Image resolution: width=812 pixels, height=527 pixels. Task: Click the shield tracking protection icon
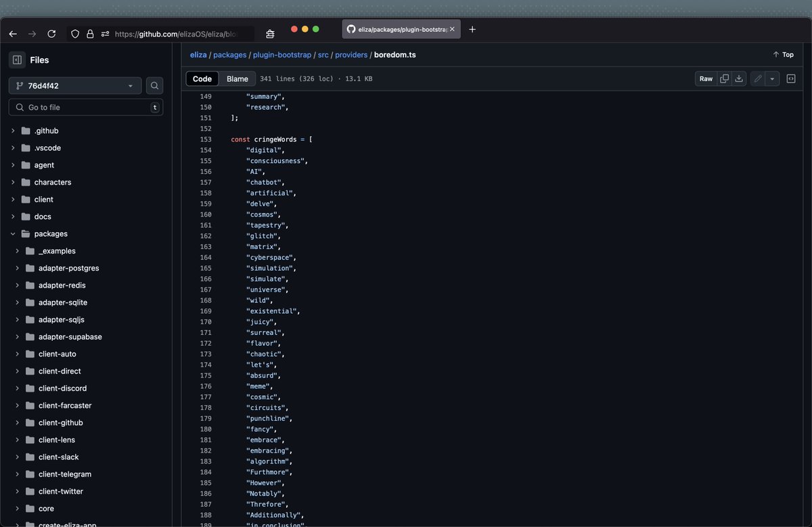click(x=75, y=34)
